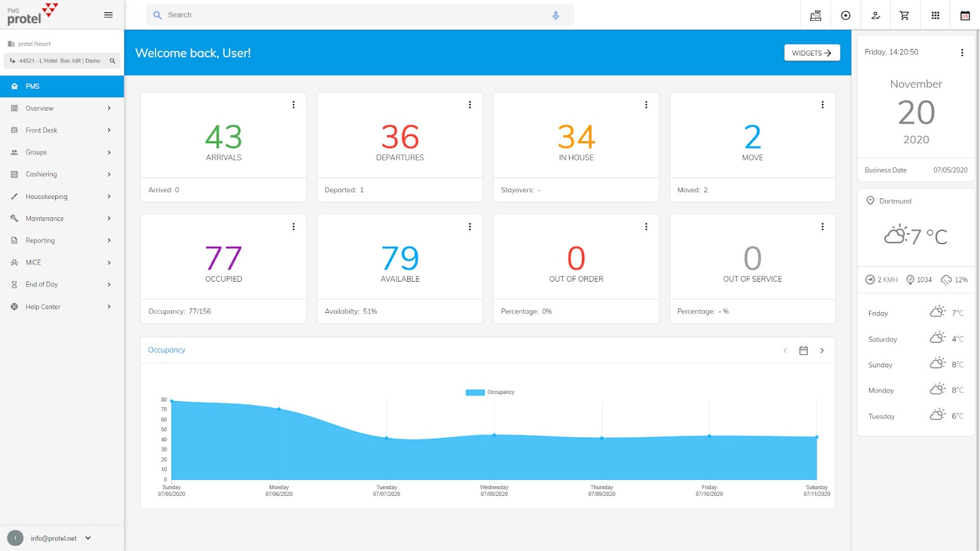Open the shopping cart icon
This screenshot has width=980, height=551.
(904, 15)
